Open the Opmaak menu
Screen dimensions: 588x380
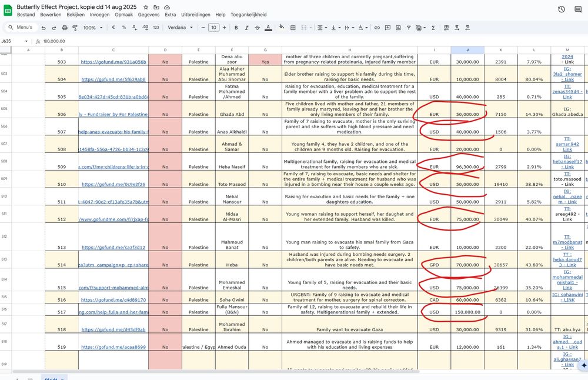tap(123, 15)
